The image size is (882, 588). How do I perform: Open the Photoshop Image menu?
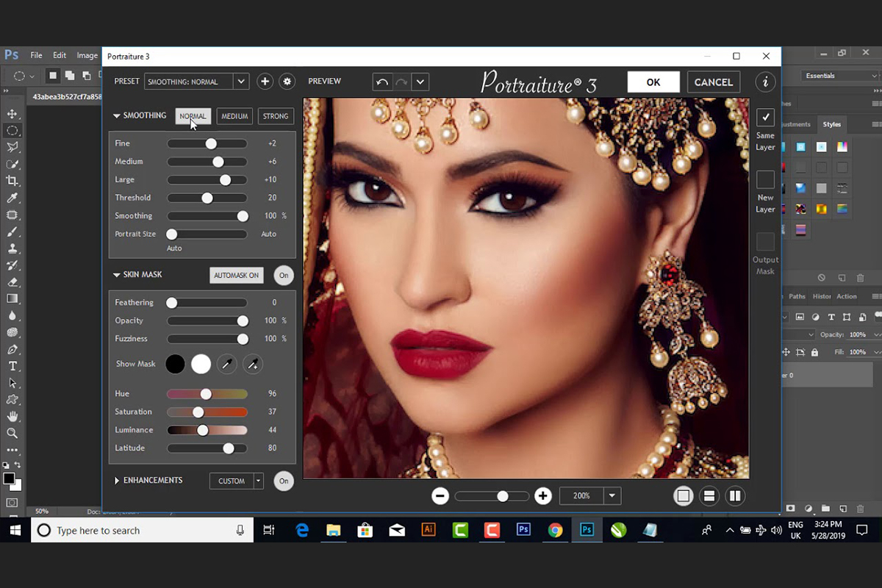tap(87, 55)
